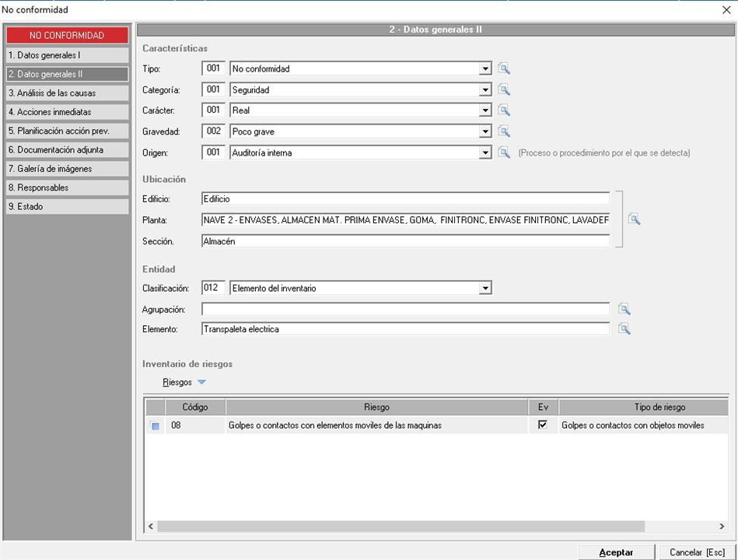Open the Gravedad dropdown arrow

click(x=485, y=131)
